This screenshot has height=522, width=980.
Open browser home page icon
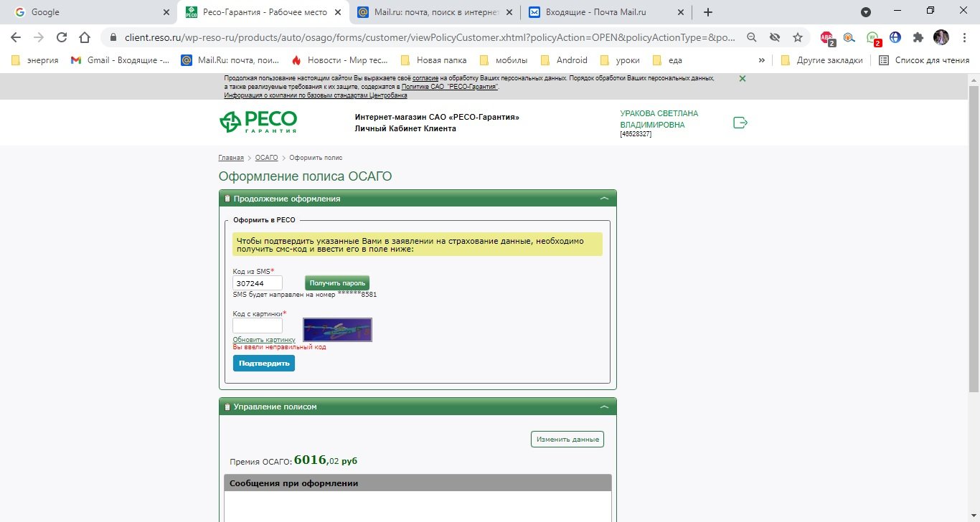coord(85,37)
